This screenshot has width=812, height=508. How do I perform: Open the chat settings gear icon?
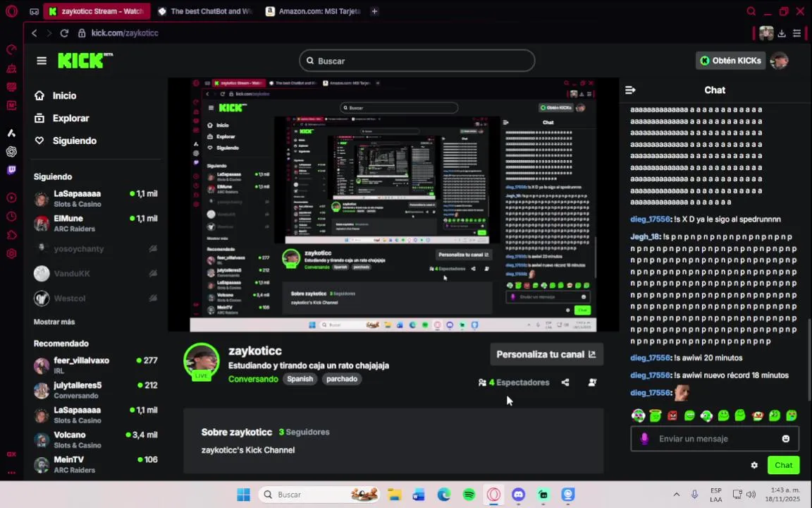coord(754,466)
